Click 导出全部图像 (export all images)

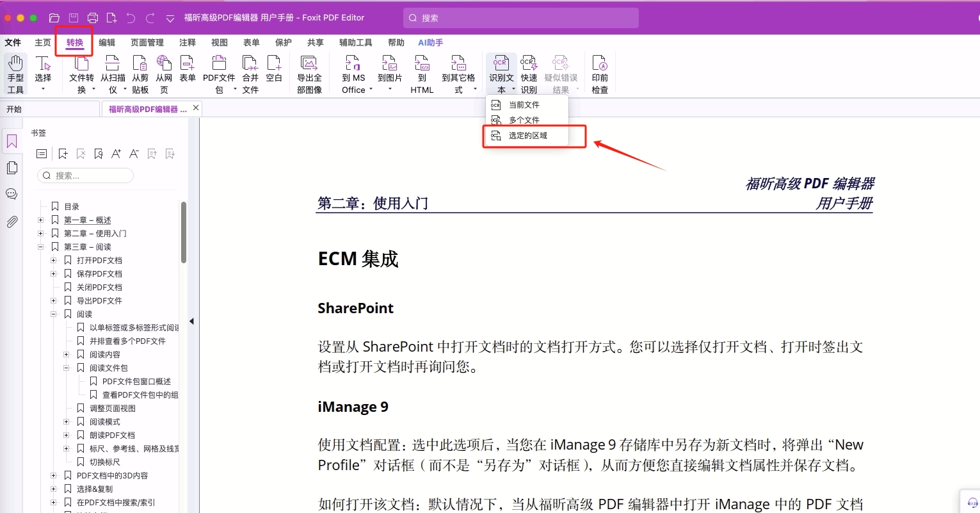coord(309,74)
